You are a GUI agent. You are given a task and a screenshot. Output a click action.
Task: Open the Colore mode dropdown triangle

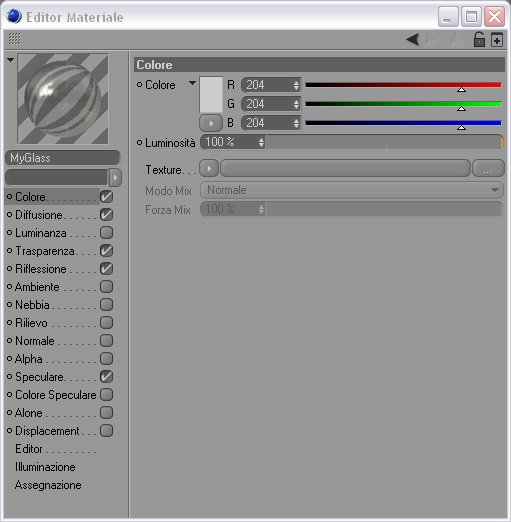192,82
